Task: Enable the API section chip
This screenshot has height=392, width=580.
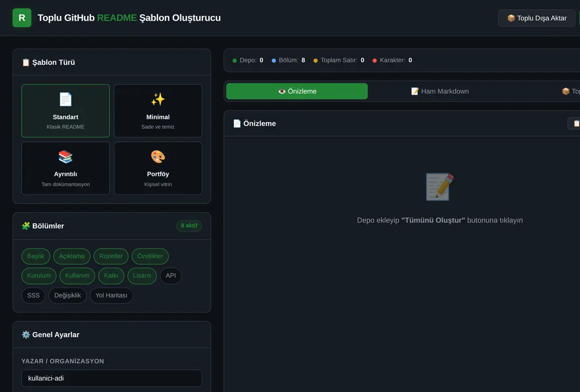Action: click(x=171, y=276)
